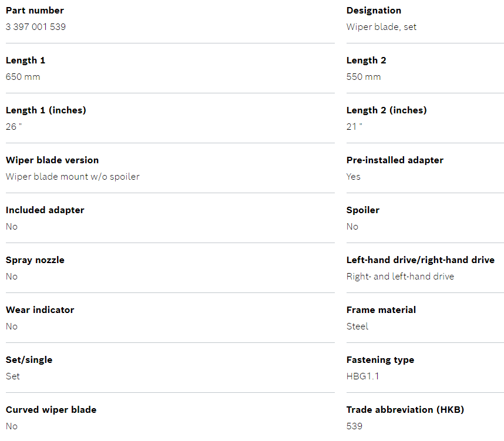Click the Spray nozzle label
The width and height of the screenshot is (504, 441).
[35, 260]
